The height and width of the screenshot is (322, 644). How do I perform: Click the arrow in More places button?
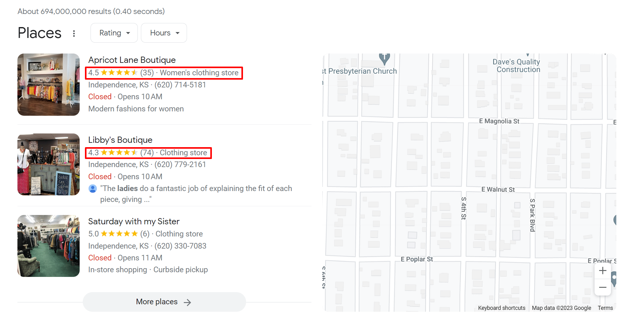pos(187,302)
